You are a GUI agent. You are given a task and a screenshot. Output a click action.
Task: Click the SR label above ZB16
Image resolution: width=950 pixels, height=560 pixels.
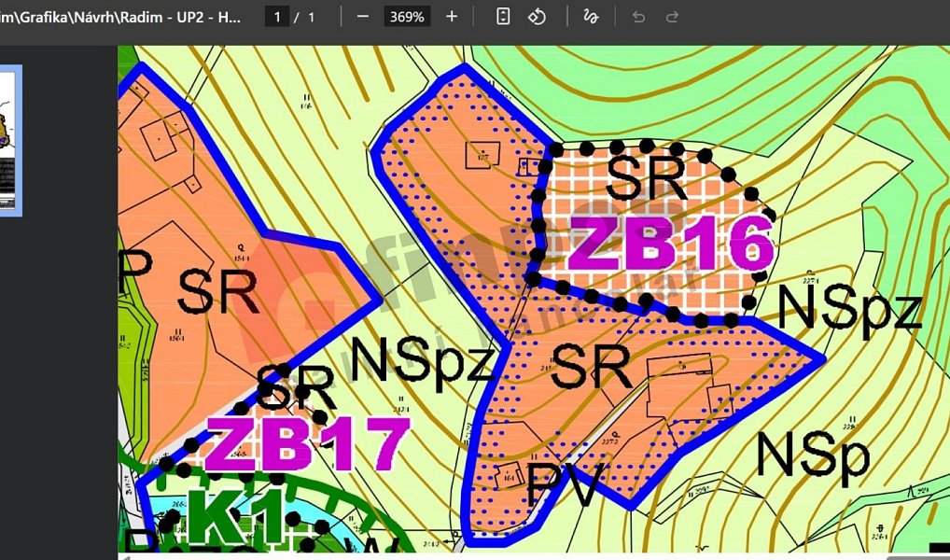[646, 178]
